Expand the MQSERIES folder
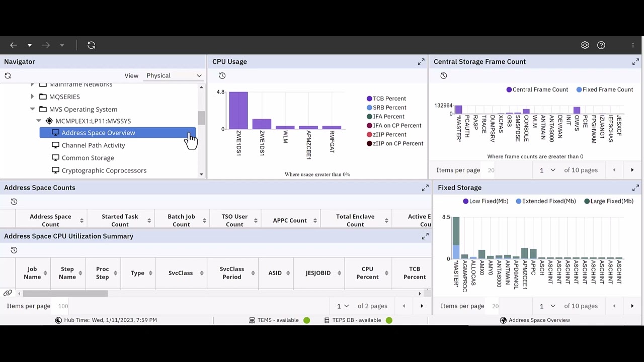This screenshot has height=362, width=644. [32, 97]
